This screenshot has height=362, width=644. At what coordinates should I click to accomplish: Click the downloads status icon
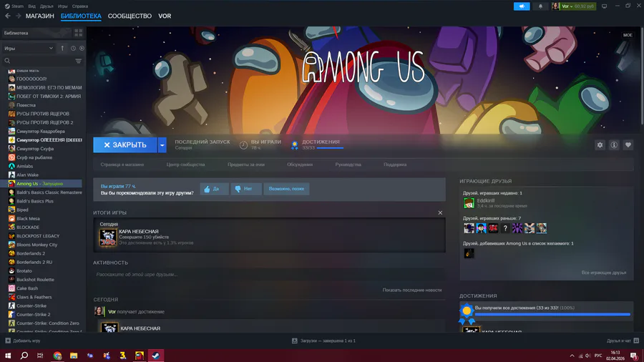coord(295,341)
